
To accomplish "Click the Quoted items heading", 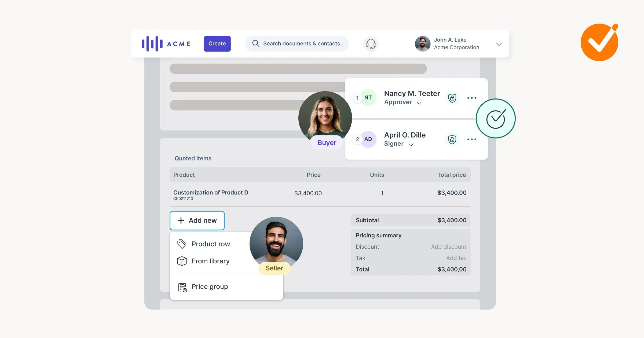I will point(193,158).
